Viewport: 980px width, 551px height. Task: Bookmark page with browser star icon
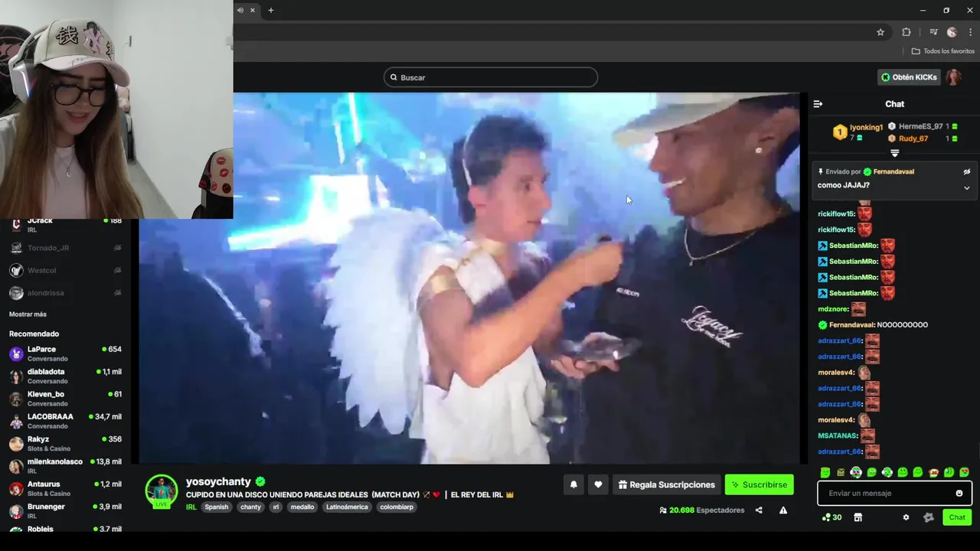click(880, 32)
